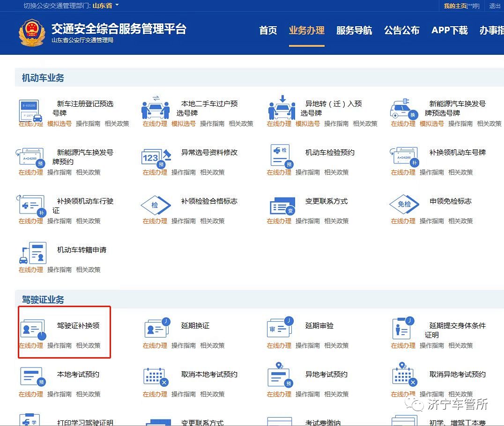Click the new car registration plate selection icon

(31, 110)
